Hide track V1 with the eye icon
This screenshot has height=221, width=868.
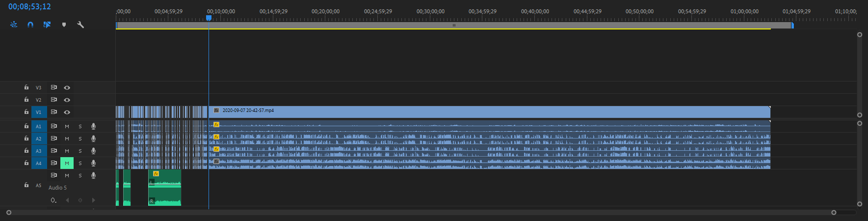[67, 112]
